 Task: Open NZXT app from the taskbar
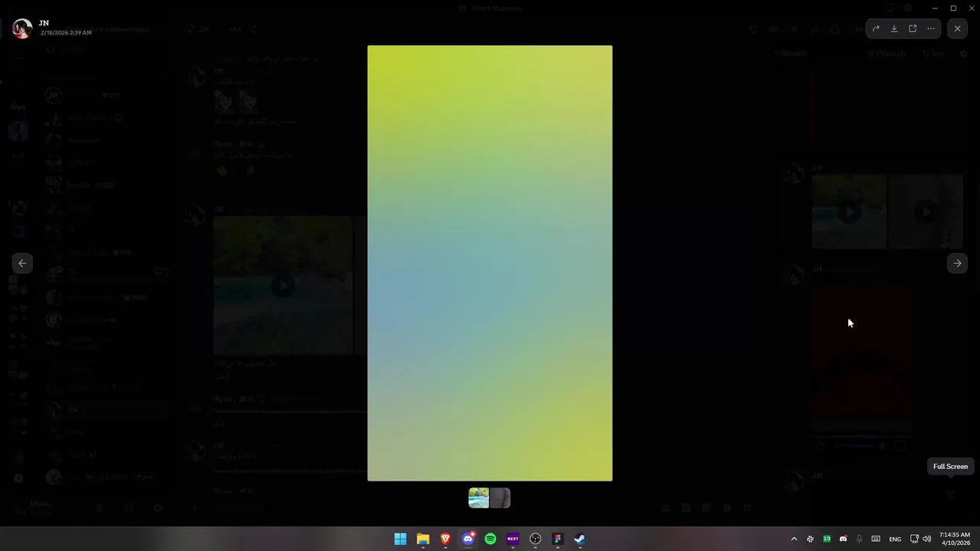[513, 539]
